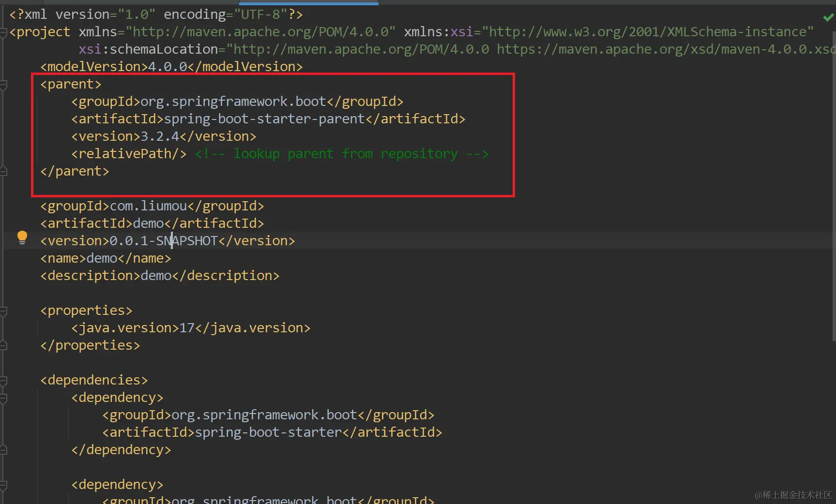This screenshot has width=836, height=504.
Task: Click the relativePath self-closing tag
Action: [129, 154]
